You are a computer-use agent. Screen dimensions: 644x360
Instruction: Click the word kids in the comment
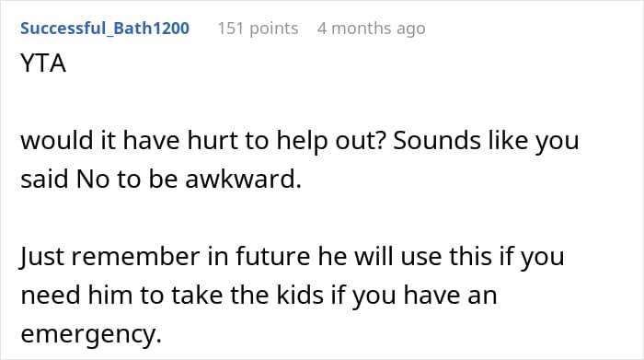coord(300,295)
